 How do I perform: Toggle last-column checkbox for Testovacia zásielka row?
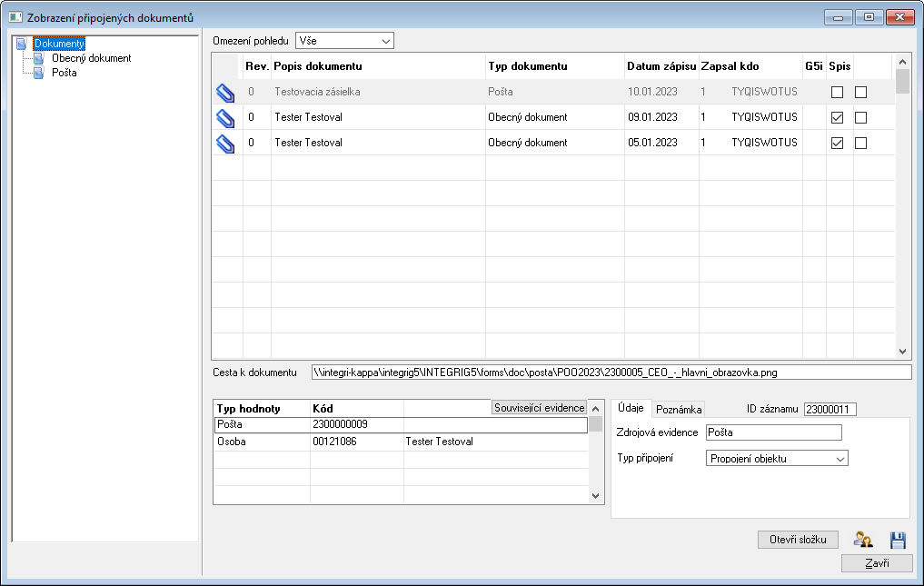[861, 92]
